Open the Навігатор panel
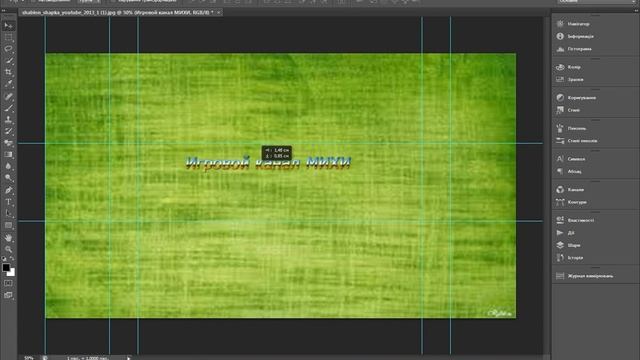 coord(574,24)
